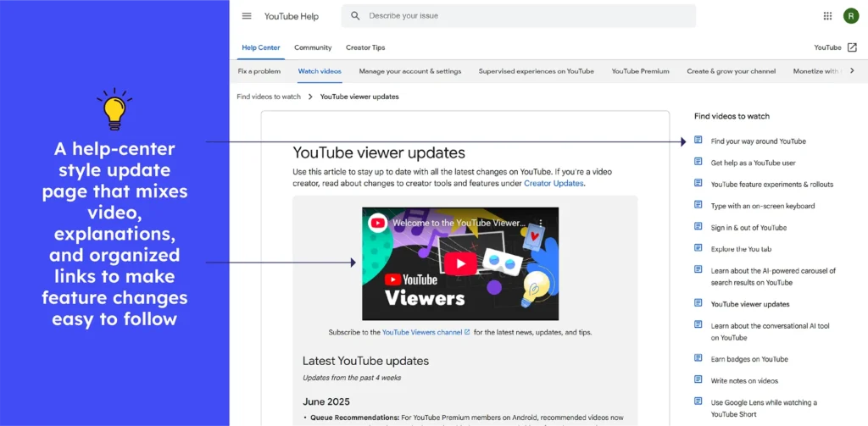Click article icon beside Use Google Lens
868x426 pixels.
698,401
